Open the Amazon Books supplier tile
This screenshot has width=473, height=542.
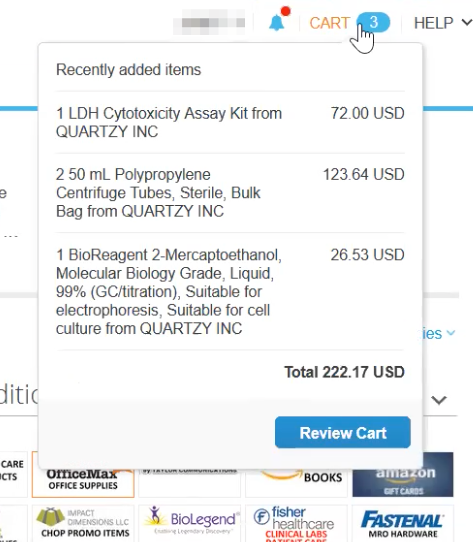pos(296,479)
